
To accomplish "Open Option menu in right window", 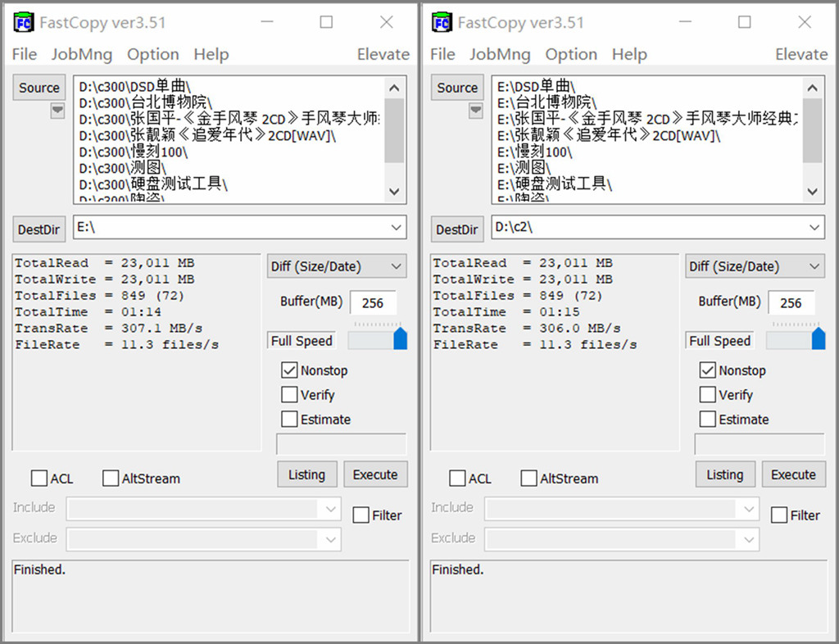I will click(571, 54).
